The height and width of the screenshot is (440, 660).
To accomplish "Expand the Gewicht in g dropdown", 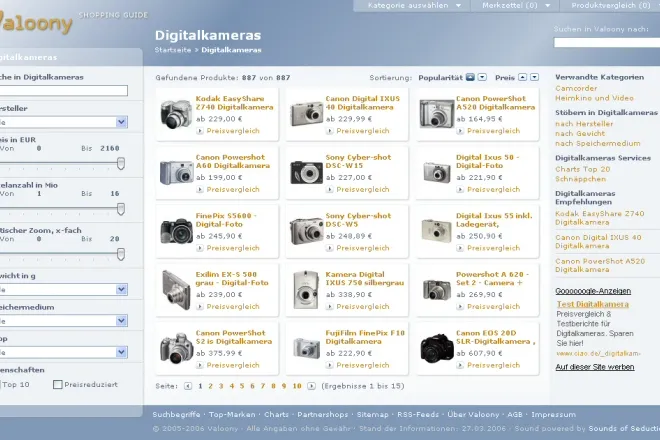I will (x=121, y=289).
